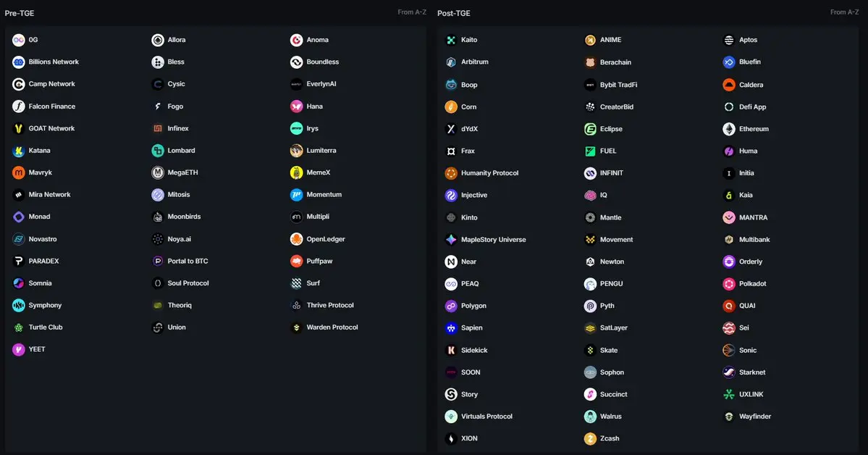Click the GOAT Network logo icon
Image resolution: width=868 pixels, height=455 pixels.
19,128
